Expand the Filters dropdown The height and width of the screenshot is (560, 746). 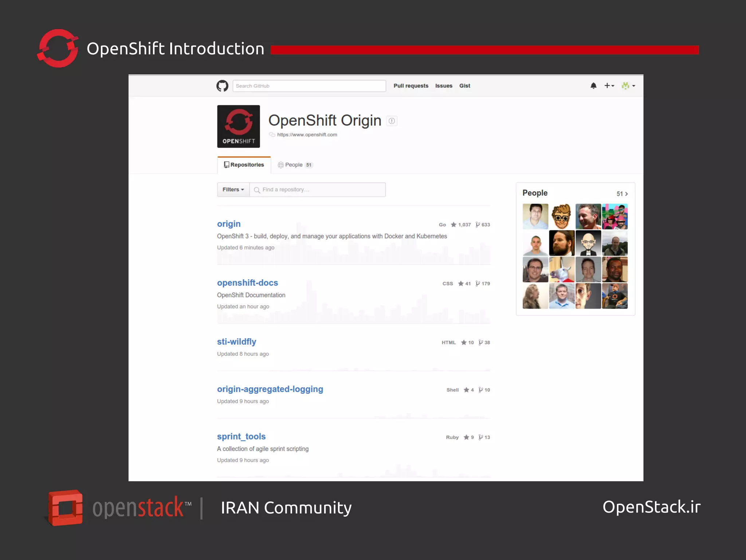233,189
